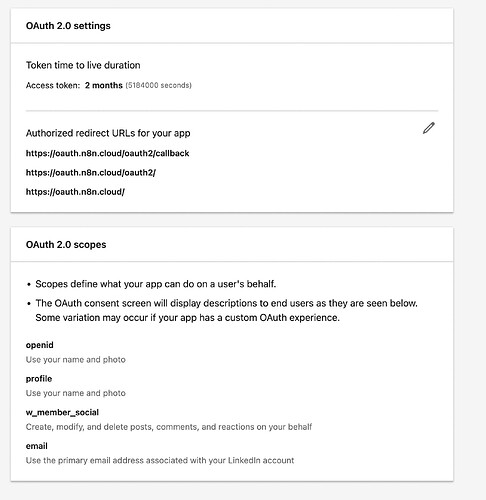
Task: Click the openid scope name
Action: pyautogui.click(x=39, y=345)
